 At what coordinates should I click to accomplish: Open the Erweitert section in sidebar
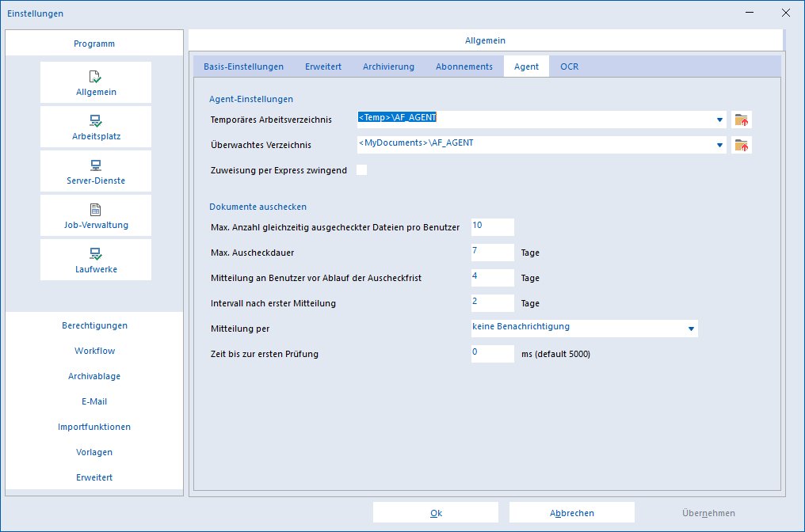[x=94, y=477]
